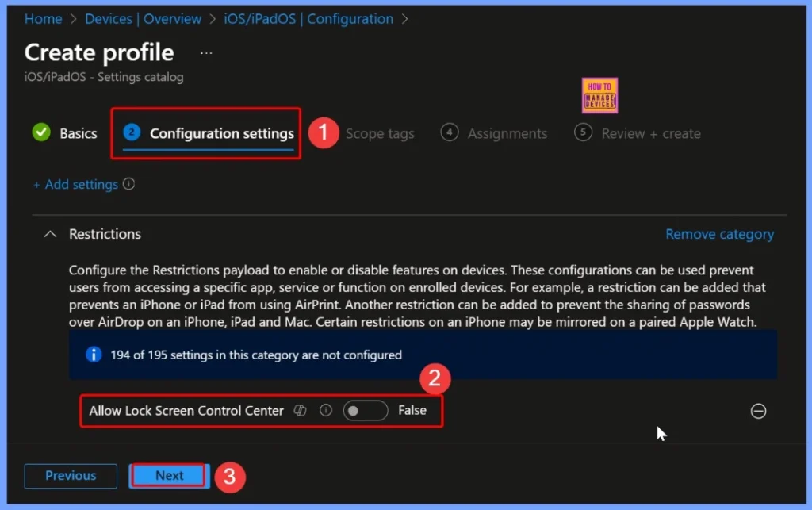Click the Next button
812x510 pixels.
click(x=167, y=476)
